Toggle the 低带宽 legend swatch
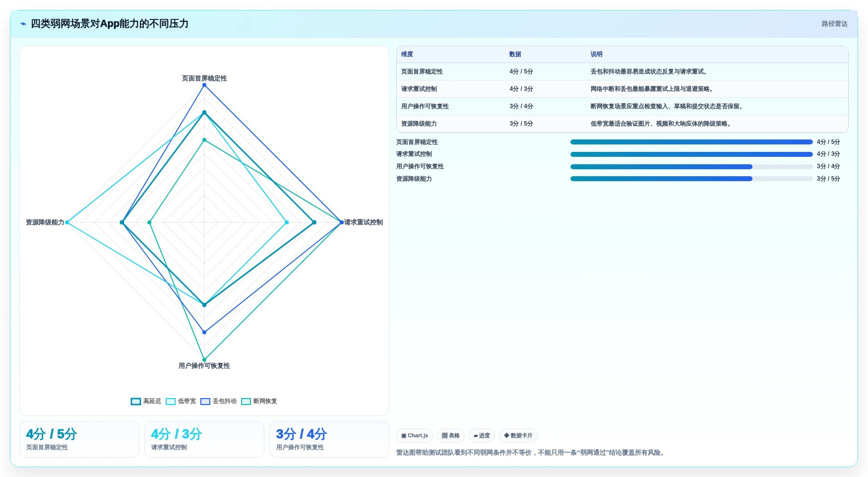 (171, 402)
